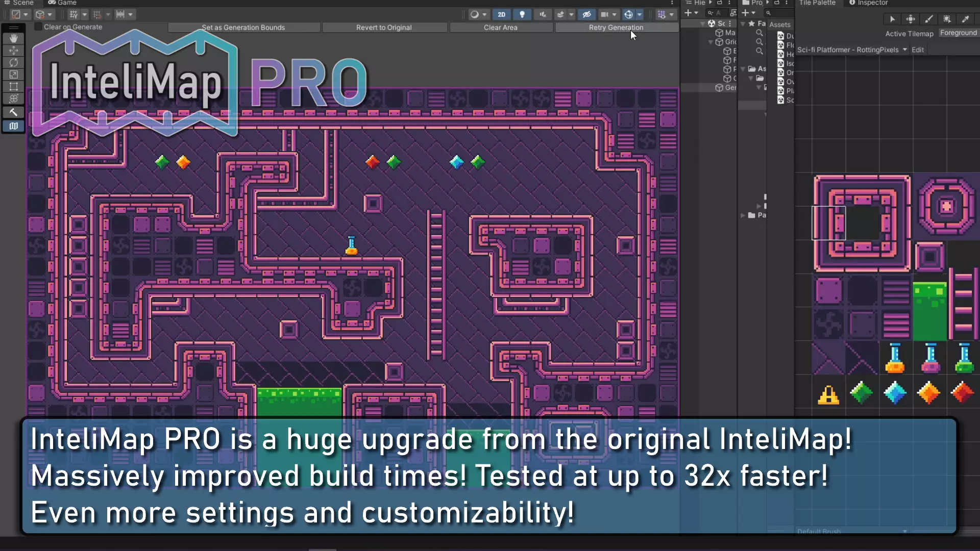The image size is (980, 551).
Task: Open the Project tab
Action: (x=753, y=3)
